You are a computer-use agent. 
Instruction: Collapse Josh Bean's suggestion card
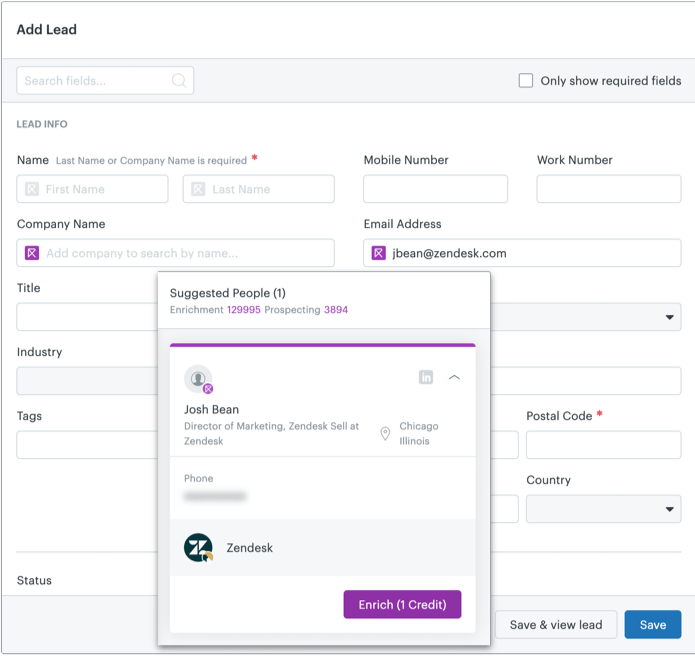tap(454, 377)
